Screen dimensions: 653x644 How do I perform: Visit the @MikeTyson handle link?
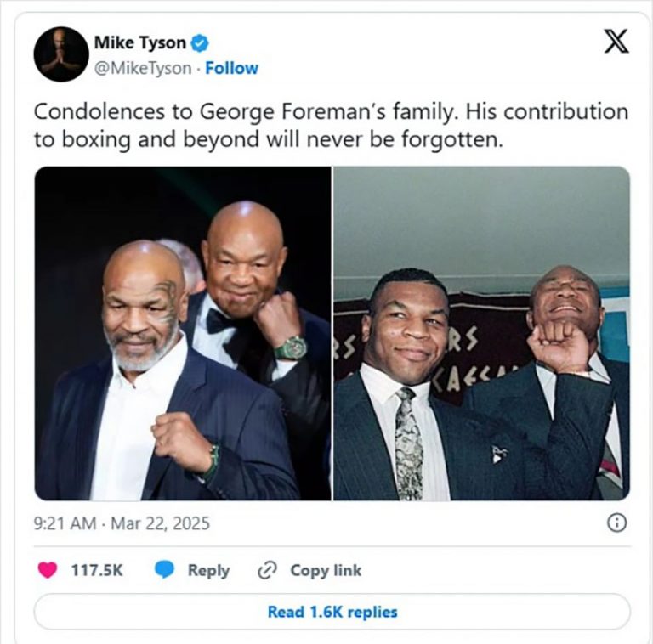(x=143, y=69)
